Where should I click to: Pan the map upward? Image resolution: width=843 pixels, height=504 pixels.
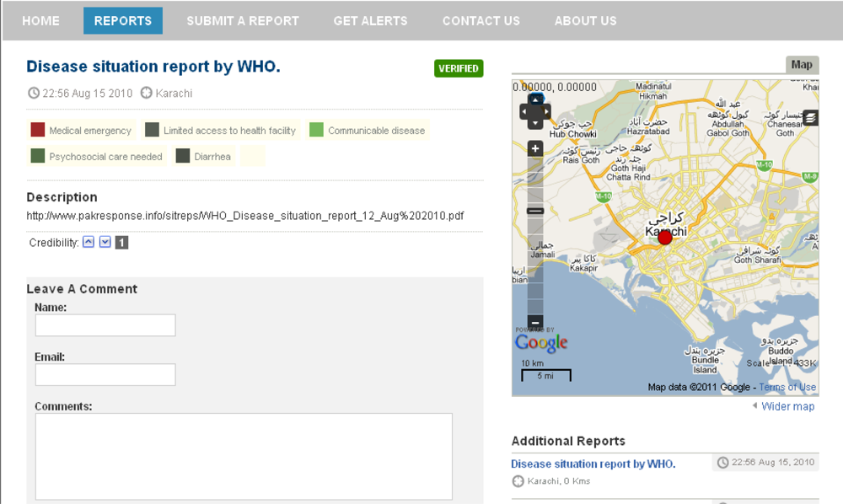click(534, 99)
